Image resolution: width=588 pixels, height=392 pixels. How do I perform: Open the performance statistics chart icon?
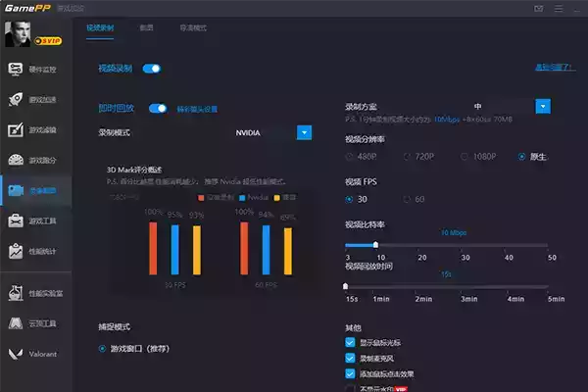(16, 251)
